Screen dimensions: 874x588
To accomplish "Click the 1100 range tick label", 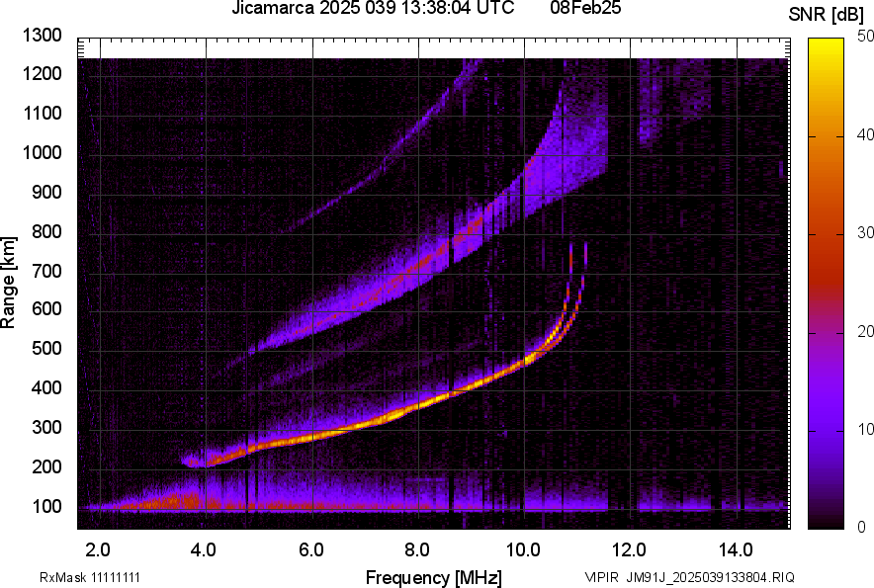I will coord(42,113).
